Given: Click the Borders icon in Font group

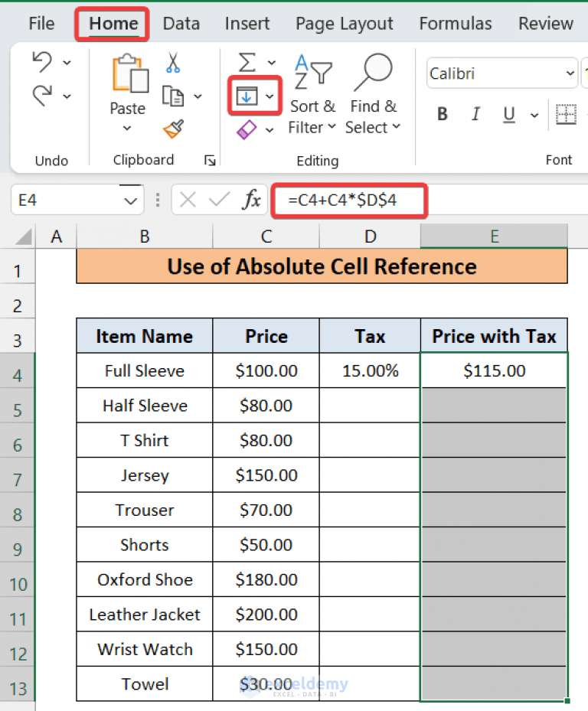Looking at the screenshot, I should [x=566, y=113].
